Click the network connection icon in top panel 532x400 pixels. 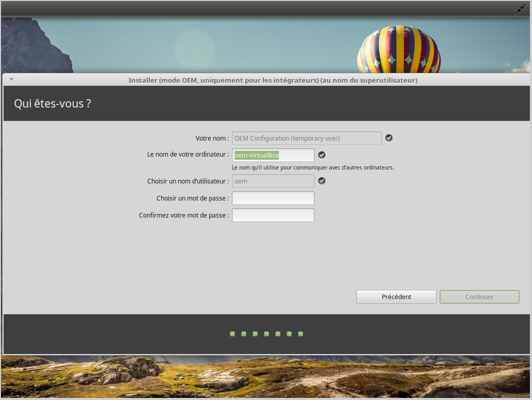point(520,9)
